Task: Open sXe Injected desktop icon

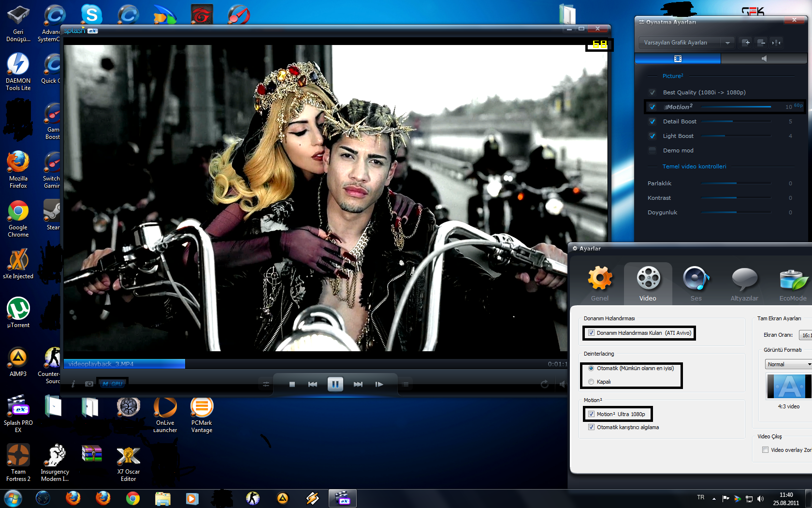Action: [18, 264]
